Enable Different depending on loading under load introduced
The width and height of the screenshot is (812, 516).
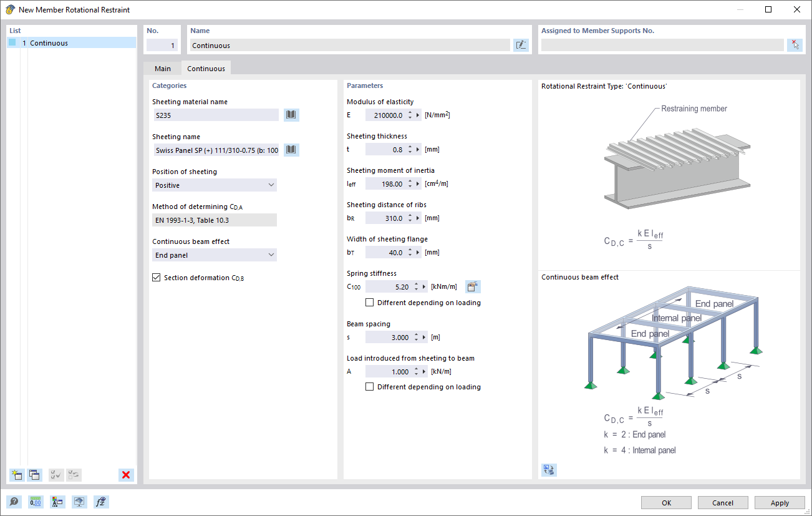tap(369, 386)
